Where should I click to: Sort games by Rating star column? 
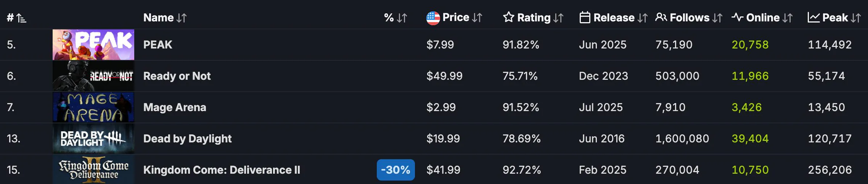(533, 18)
